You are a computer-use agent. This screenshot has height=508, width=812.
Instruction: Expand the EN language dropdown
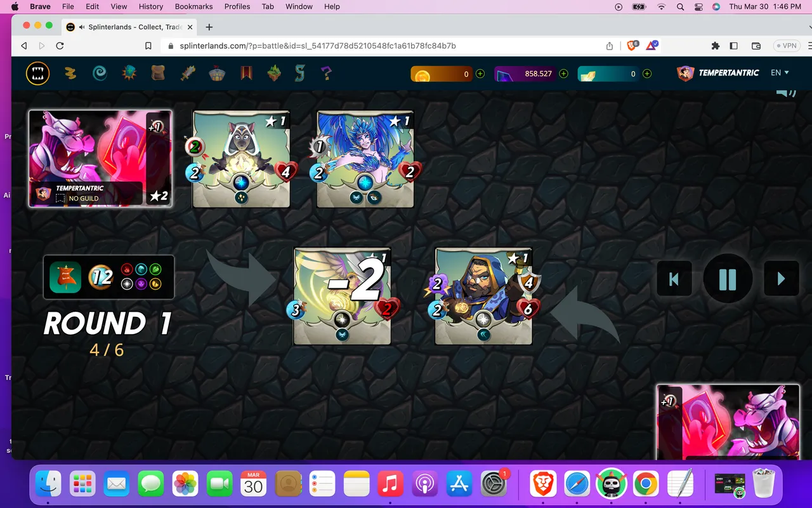click(780, 73)
